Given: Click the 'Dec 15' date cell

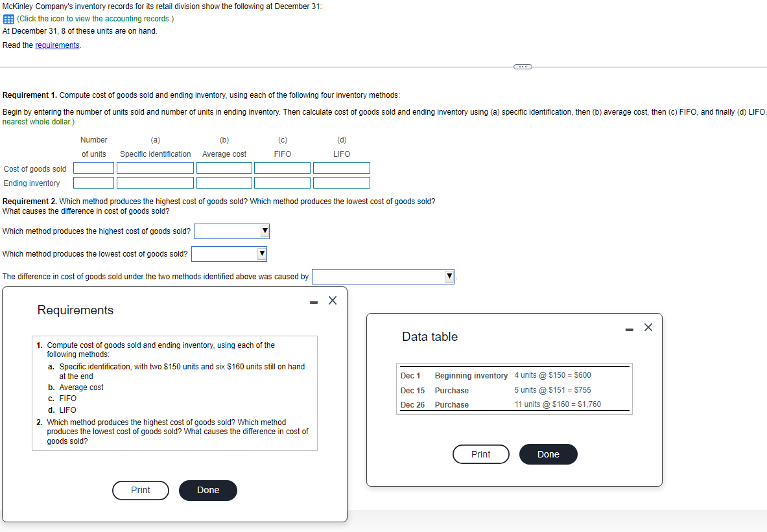Looking at the screenshot, I should tap(412, 390).
